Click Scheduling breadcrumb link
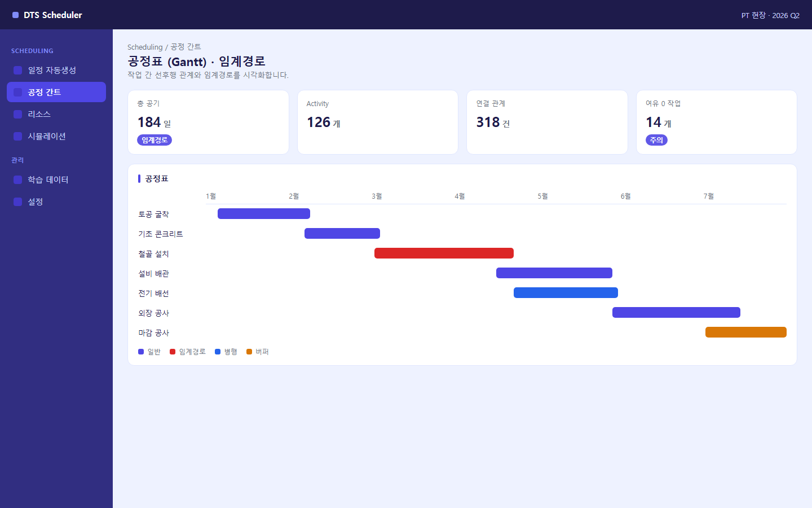The width and height of the screenshot is (812, 508). pos(145,47)
